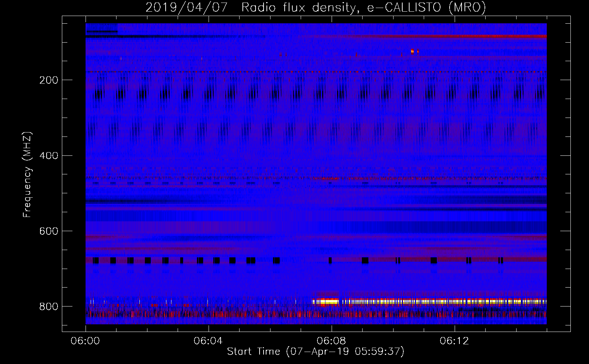Click the 400 frequency tick label
Viewport: 589px width, 364px height.
(x=49, y=156)
